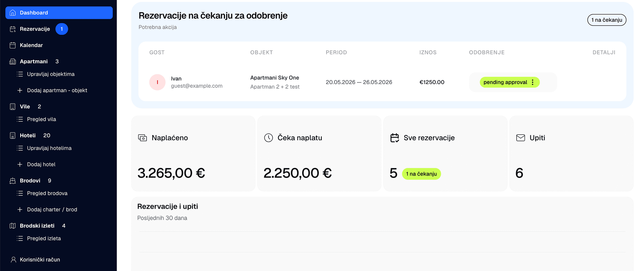644x271 pixels.
Task: Click guest name Ivan
Action: [176, 78]
